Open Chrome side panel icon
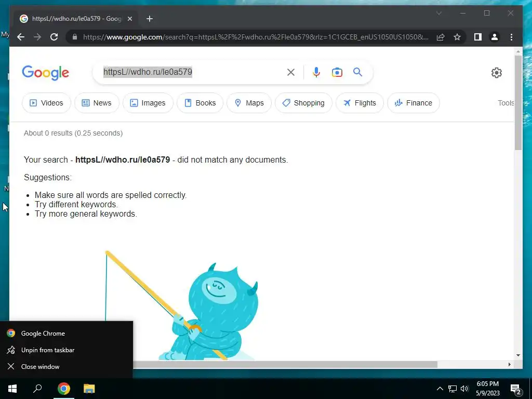Image resolution: width=532 pixels, height=399 pixels. pos(478,37)
